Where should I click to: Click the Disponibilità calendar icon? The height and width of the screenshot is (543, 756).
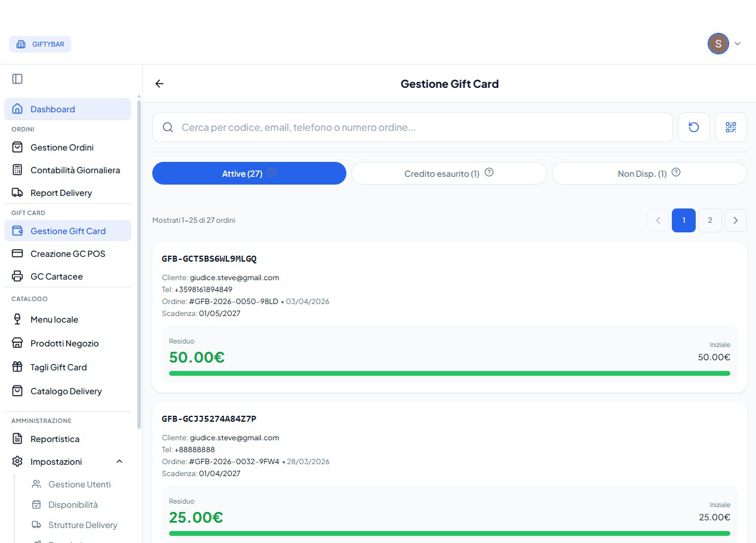pos(36,505)
